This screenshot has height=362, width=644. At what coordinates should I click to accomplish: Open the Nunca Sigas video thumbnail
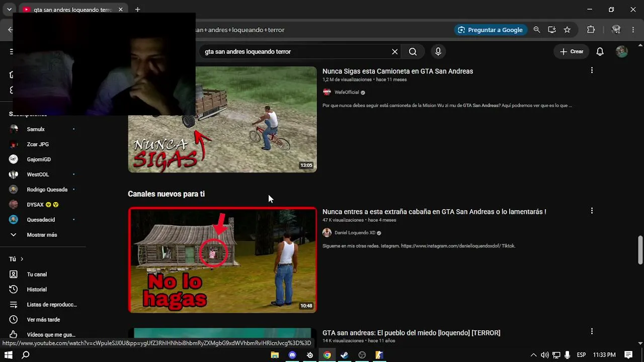click(x=222, y=119)
